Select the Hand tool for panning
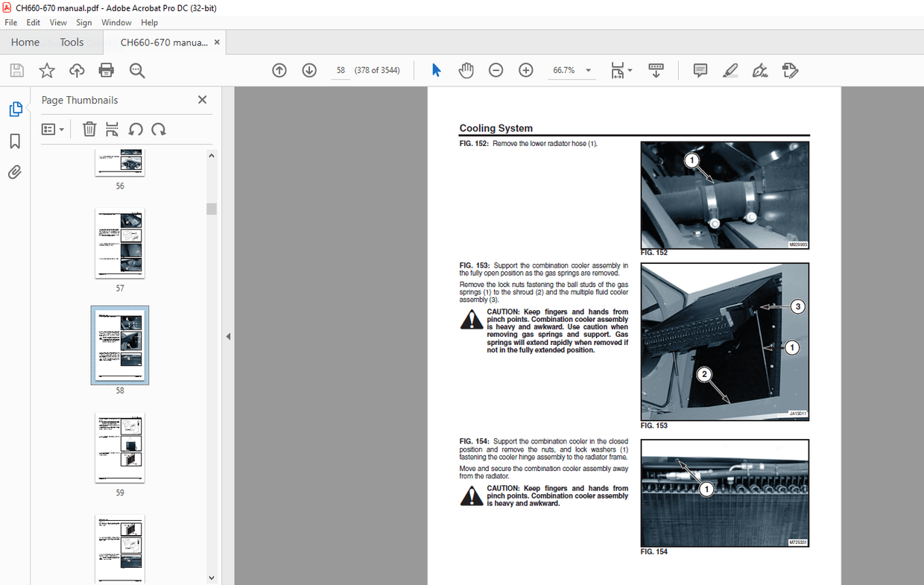The height and width of the screenshot is (585, 924). pos(466,70)
